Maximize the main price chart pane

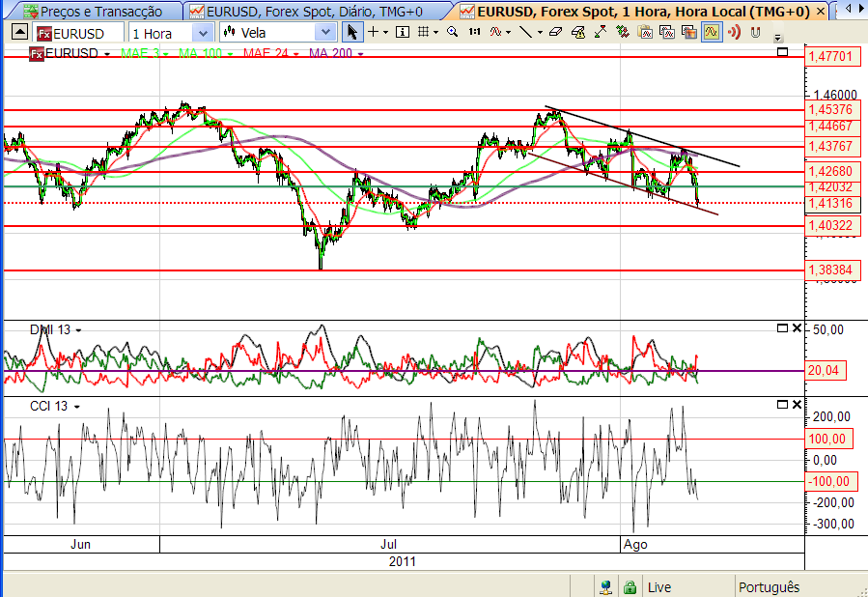pos(782,52)
